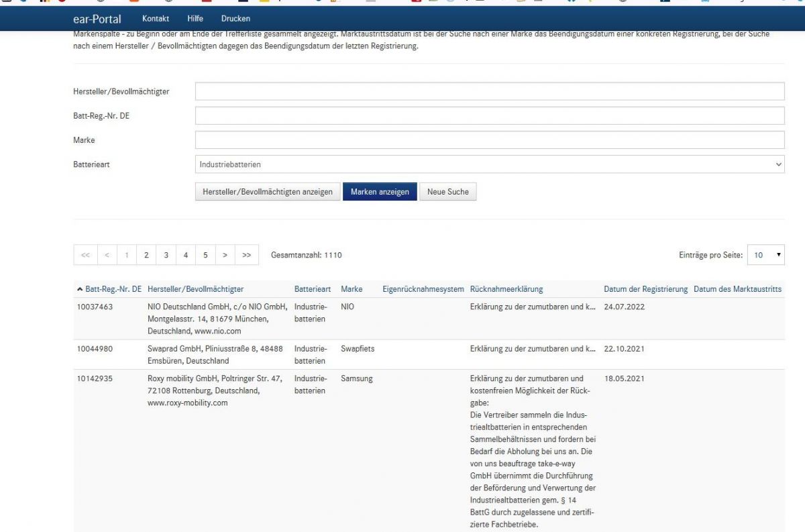
Task: Open the Hilfe menu item
Action: tap(195, 19)
